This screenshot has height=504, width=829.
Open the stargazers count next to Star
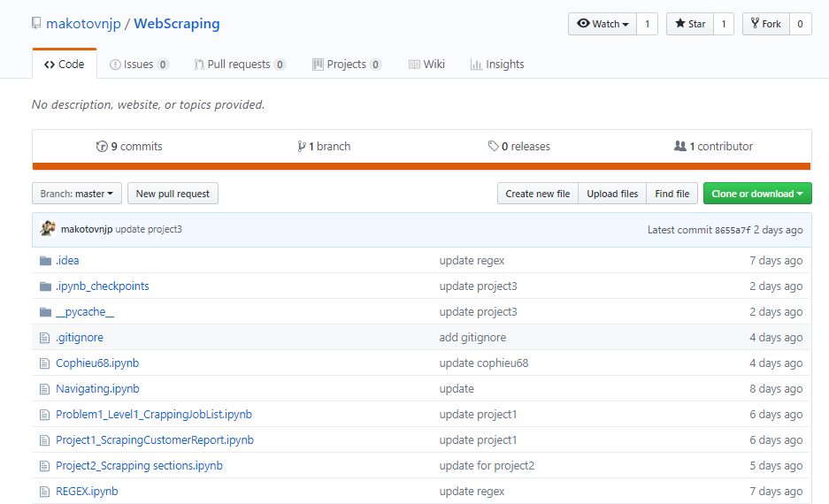pyautogui.click(x=724, y=24)
